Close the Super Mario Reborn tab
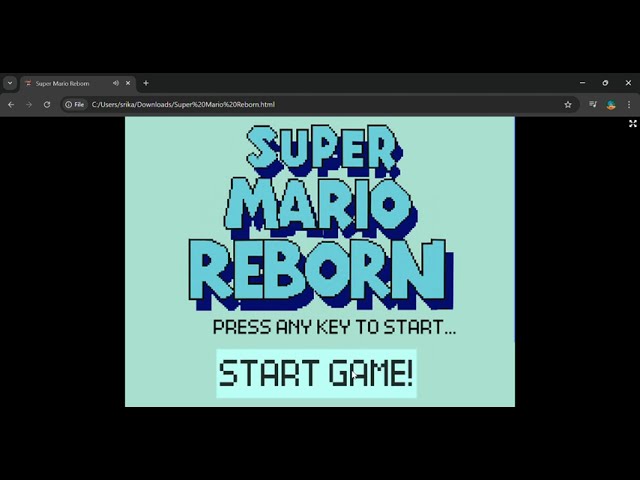Viewport: 640px width, 480px height. point(128,83)
